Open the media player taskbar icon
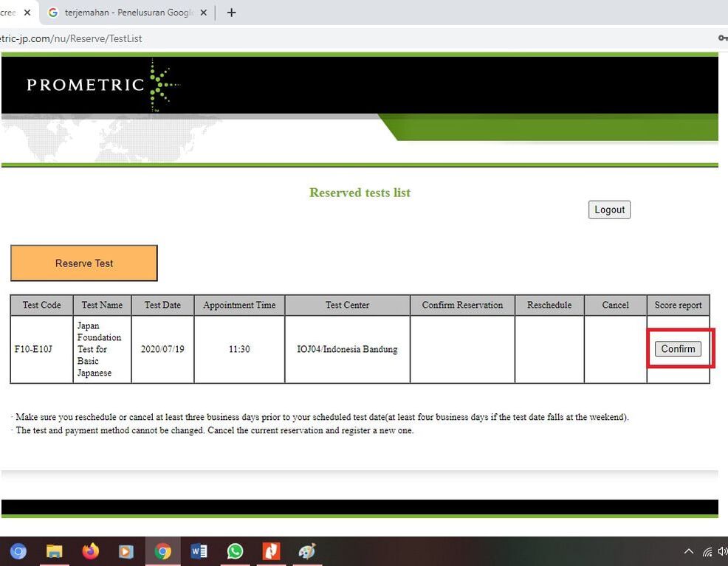Screen dimensions: 728x566 pos(126,551)
